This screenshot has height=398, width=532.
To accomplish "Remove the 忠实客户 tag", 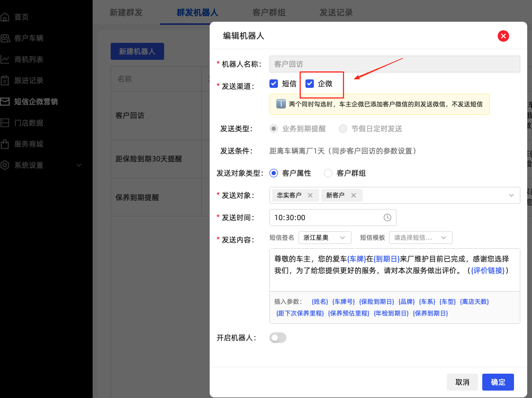I will tap(310, 195).
